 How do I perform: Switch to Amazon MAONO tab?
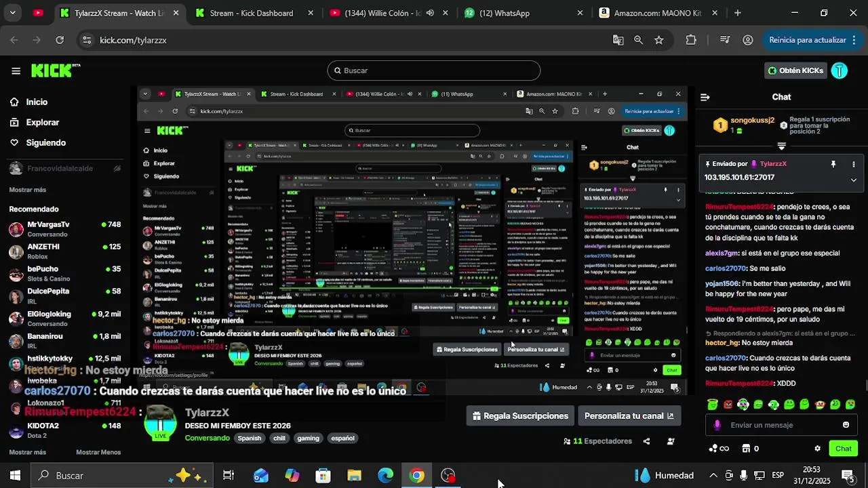(658, 13)
